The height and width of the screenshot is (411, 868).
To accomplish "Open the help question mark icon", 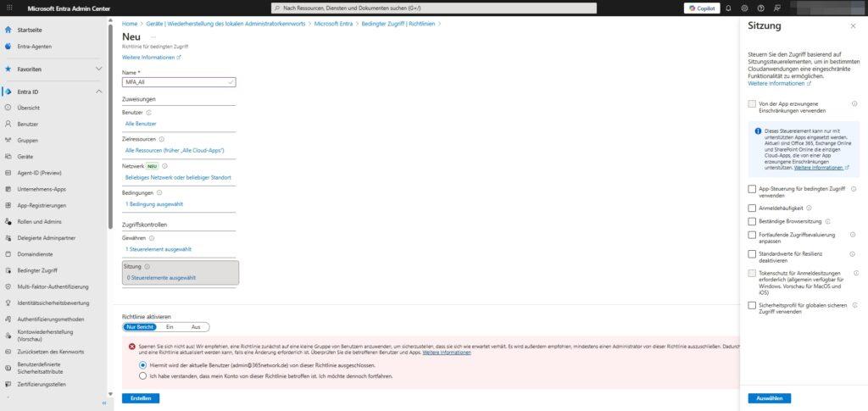I will coord(760,8).
